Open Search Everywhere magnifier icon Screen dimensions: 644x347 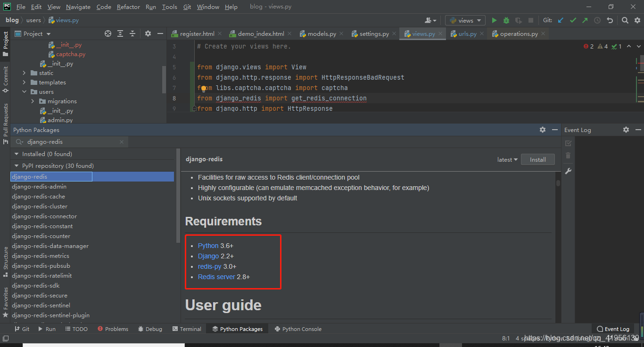pos(625,20)
